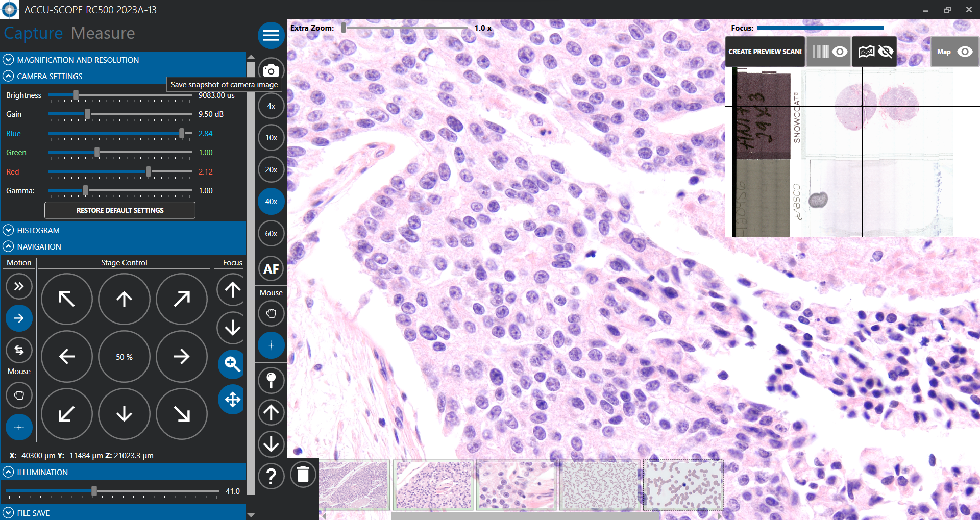Screen dimensions: 980x520
Task: Click the 50 % stage speed button
Action: point(124,357)
